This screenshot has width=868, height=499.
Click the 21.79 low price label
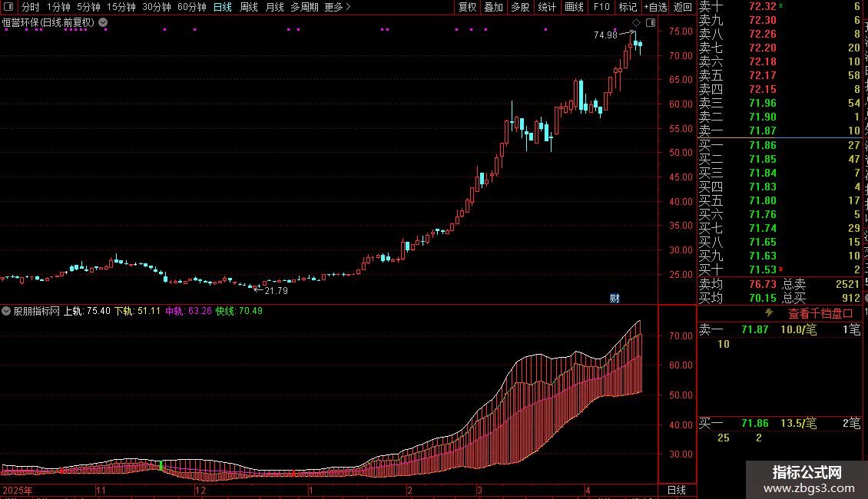click(276, 290)
